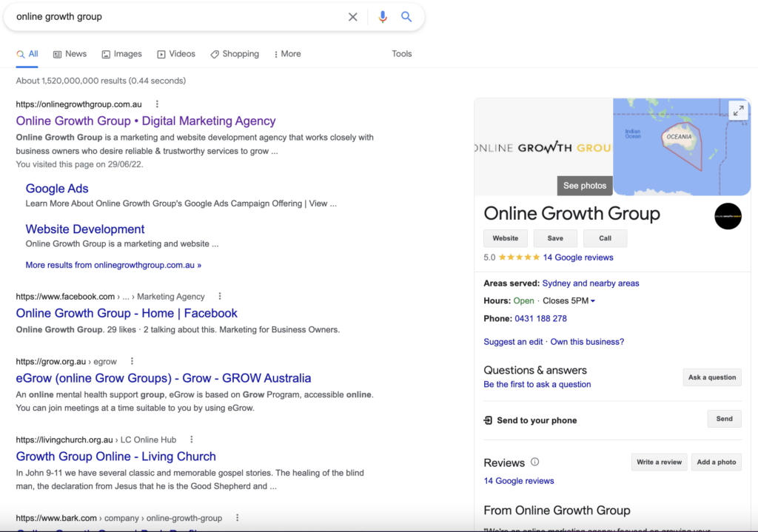This screenshot has width=758, height=532.
Task: Click into the search query field
Action: pyautogui.click(x=179, y=17)
